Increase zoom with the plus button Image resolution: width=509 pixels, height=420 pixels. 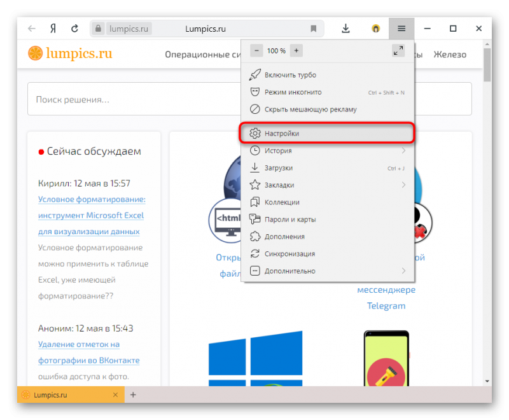pos(296,51)
